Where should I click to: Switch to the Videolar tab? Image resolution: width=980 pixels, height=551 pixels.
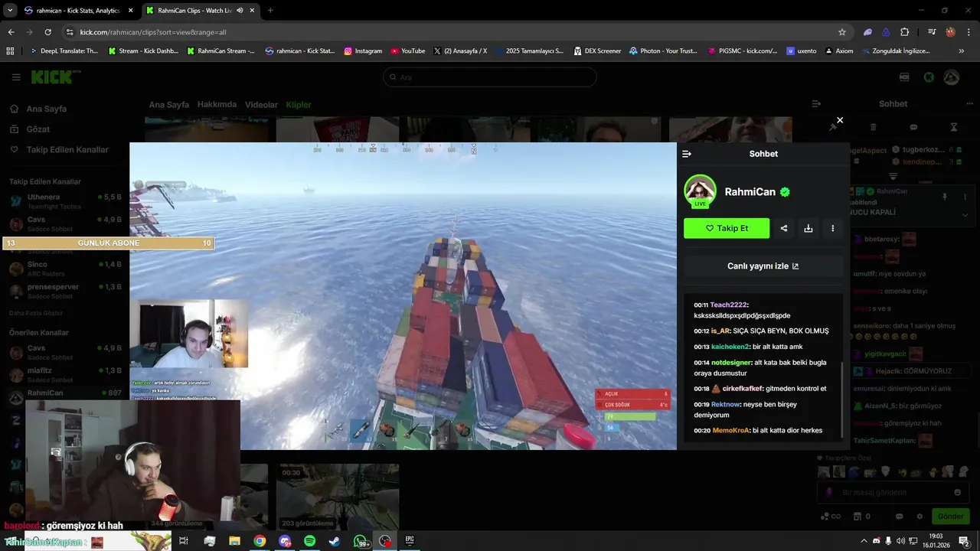[x=261, y=105]
